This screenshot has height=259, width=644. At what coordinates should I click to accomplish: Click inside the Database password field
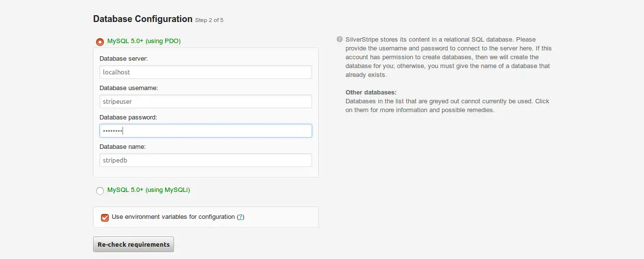pos(206,131)
